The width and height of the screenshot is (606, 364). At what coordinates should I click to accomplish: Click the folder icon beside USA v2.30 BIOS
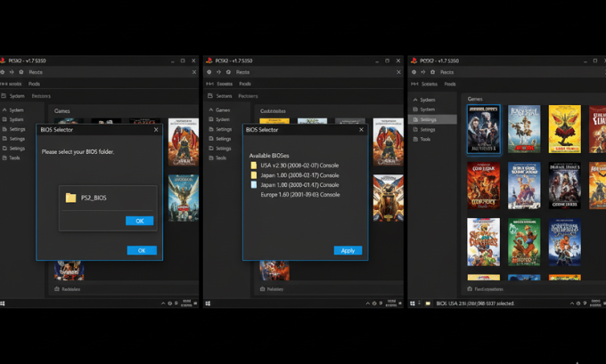point(254,166)
